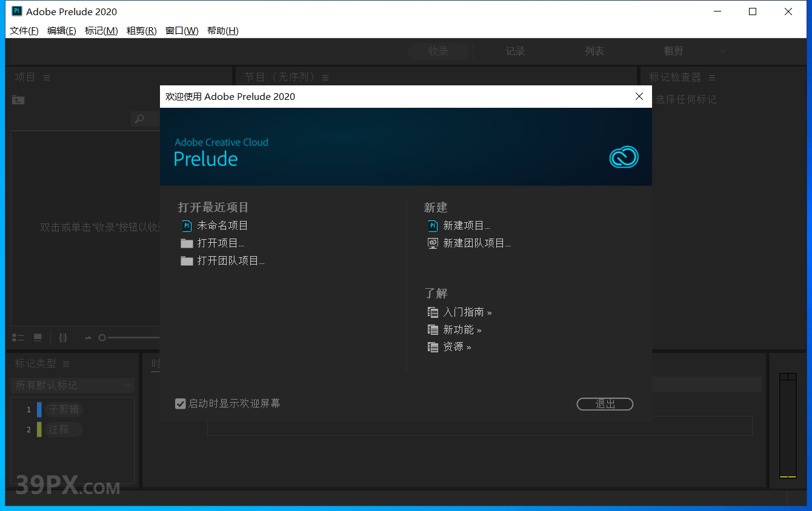Viewport: 812px width, 511px height.
Task: Click the 退出 button
Action: (x=605, y=404)
